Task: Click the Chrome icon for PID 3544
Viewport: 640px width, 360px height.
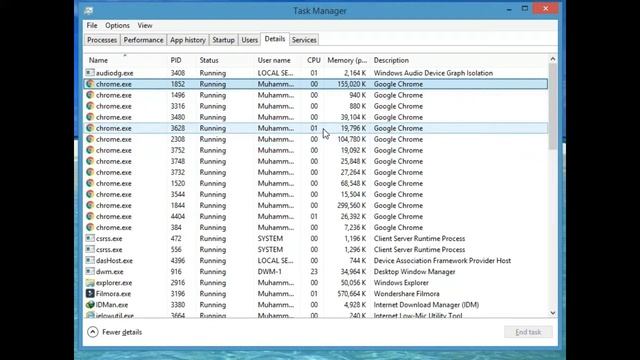Action: pyautogui.click(x=90, y=194)
